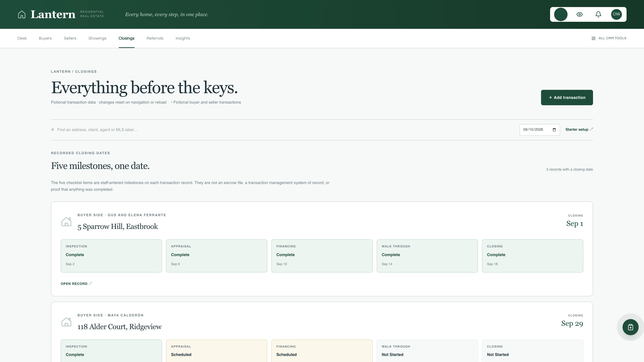Select Alder Court Walk Through Not Started milestone
This screenshot has width=644, height=362.
[427, 351]
